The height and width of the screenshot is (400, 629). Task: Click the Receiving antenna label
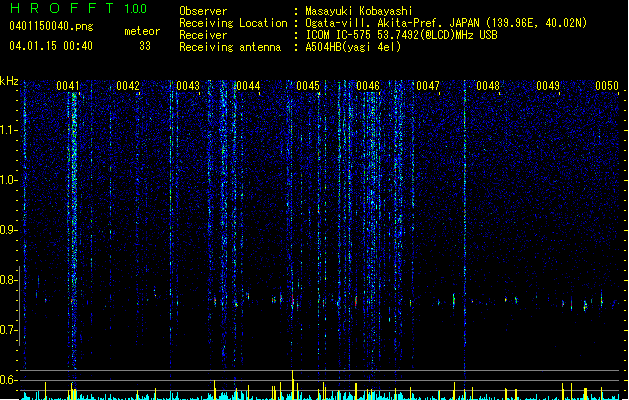pos(230,47)
